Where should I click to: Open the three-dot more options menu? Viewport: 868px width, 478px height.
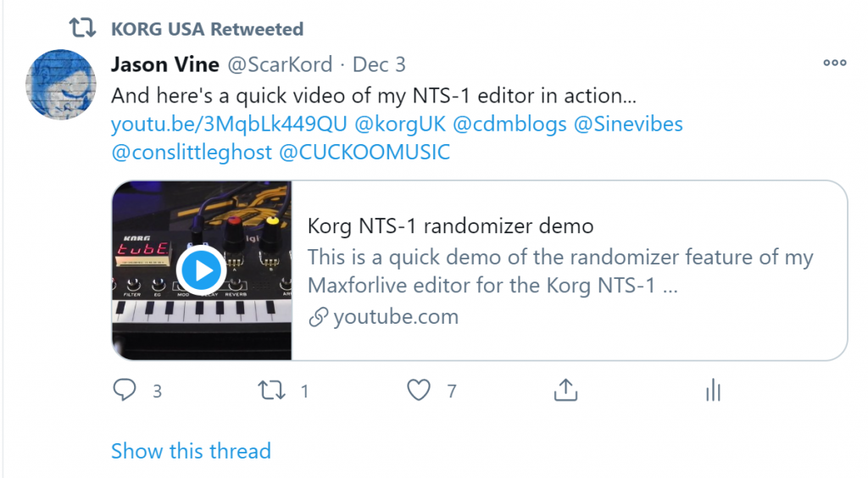pos(834,63)
